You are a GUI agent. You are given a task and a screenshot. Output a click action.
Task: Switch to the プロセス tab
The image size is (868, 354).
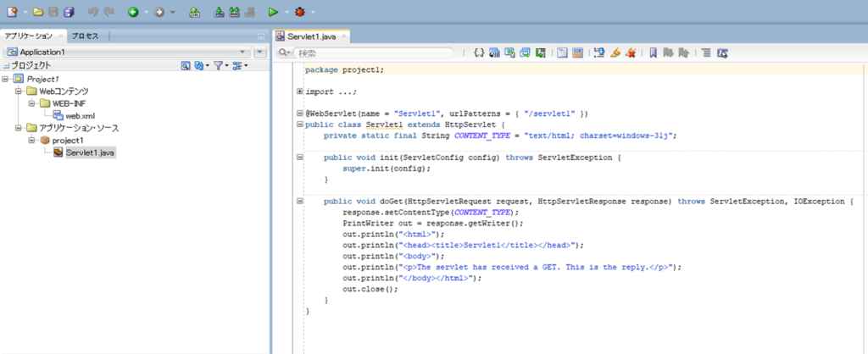click(85, 36)
